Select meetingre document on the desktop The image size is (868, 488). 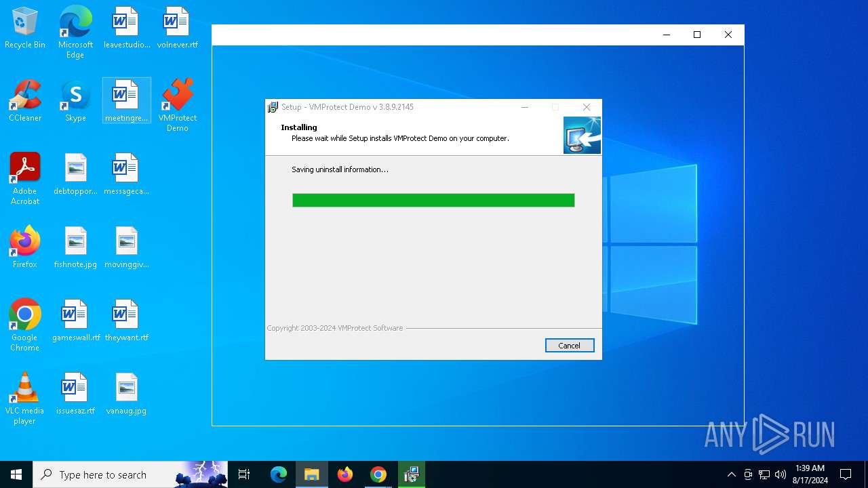tap(126, 101)
